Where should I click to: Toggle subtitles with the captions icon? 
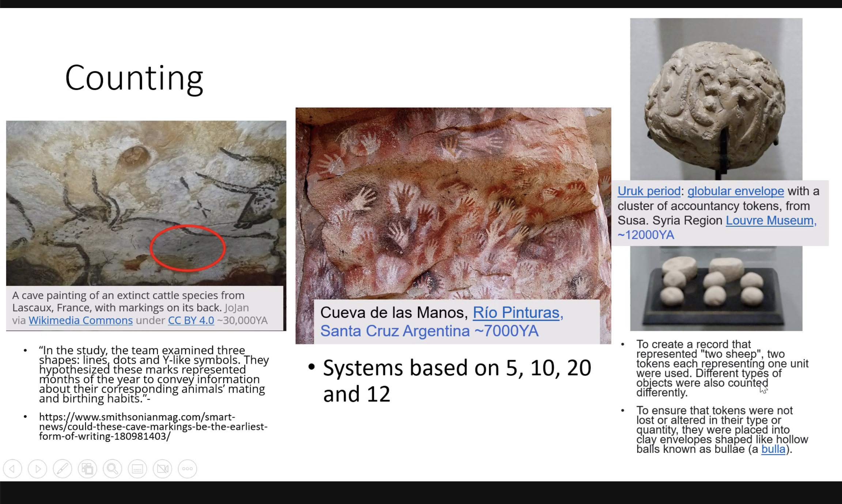[x=137, y=469]
